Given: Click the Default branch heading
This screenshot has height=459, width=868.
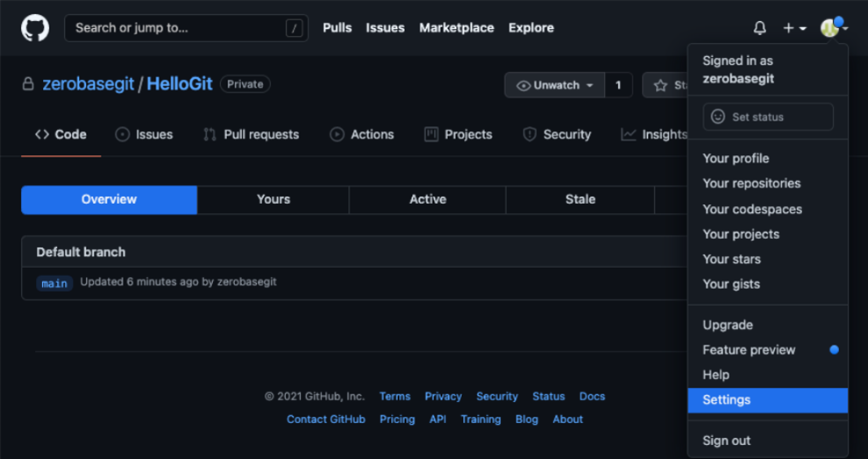Looking at the screenshot, I should tap(81, 252).
